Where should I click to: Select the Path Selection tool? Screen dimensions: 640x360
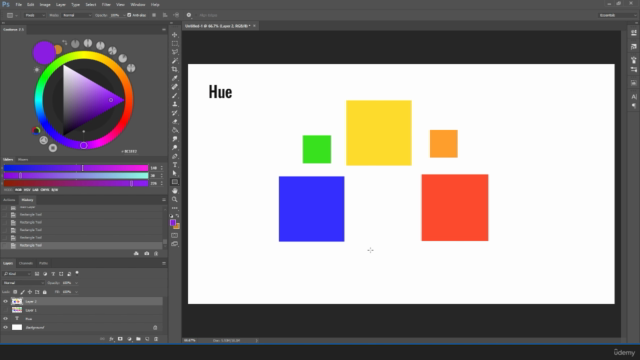coord(175,173)
